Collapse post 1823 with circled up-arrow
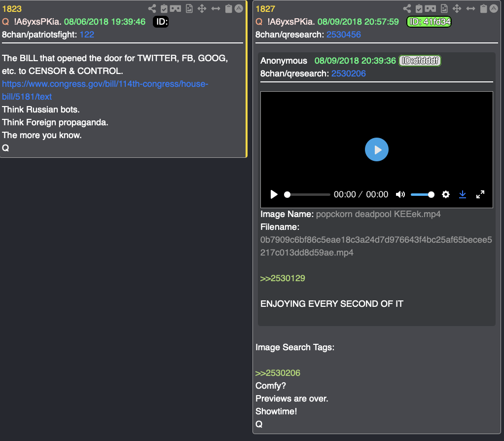Screen dimensions: 504x441 239,9
